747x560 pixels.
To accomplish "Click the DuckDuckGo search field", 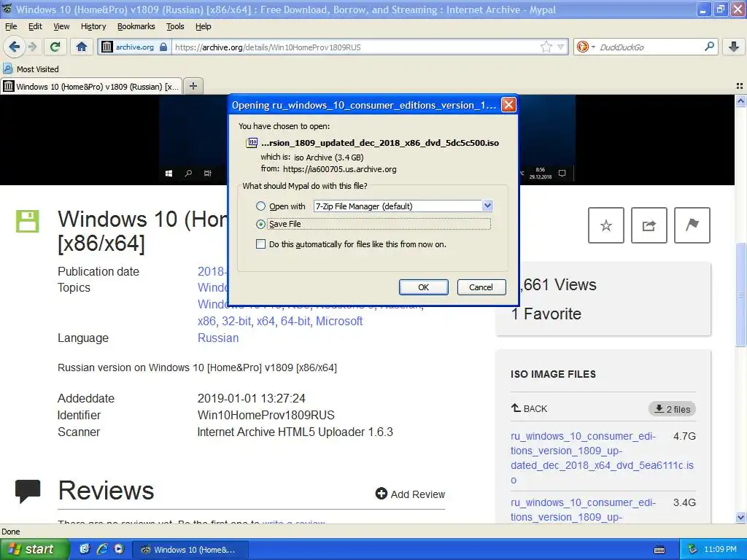I will coord(649,47).
